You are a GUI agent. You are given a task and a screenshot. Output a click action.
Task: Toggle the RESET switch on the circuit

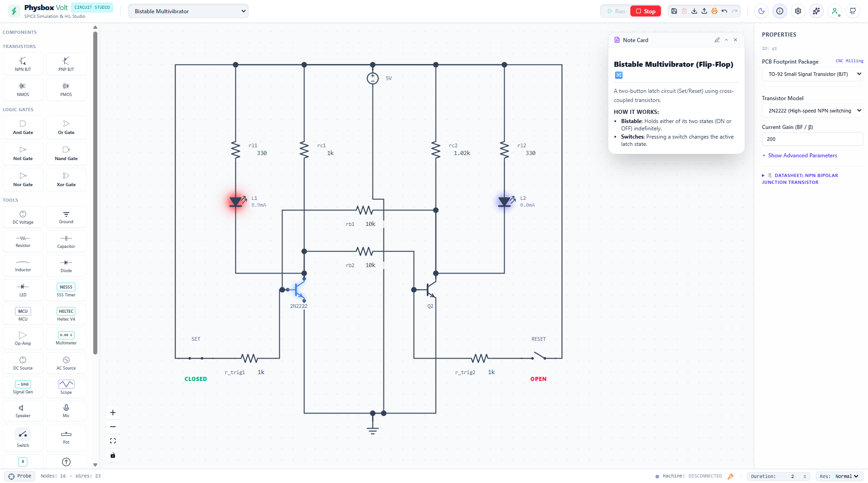[538, 356]
